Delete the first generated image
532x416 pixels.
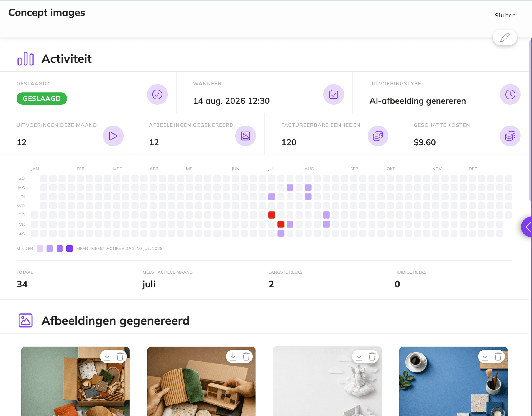coord(120,356)
